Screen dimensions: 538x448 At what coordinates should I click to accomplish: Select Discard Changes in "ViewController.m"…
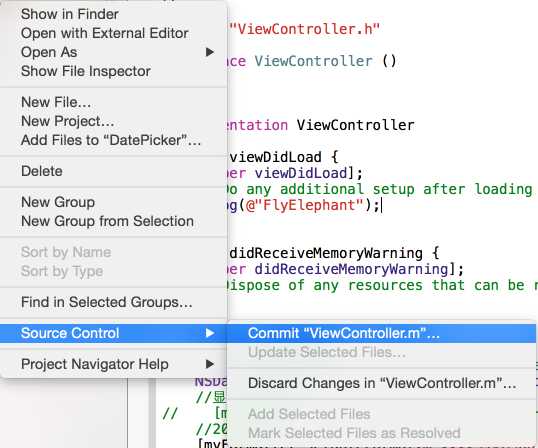(381, 383)
